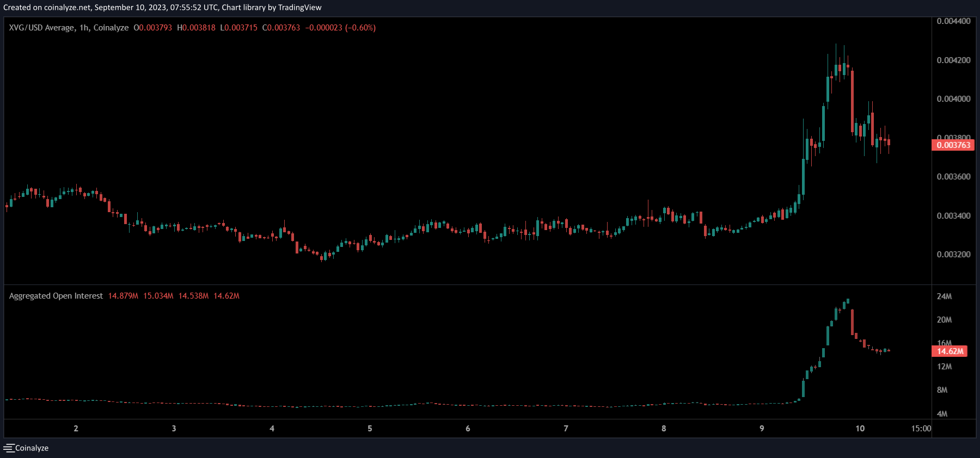Click the Coinalyze hamburger logo icon
Image resolution: width=980 pixels, height=458 pixels.
coord(9,448)
